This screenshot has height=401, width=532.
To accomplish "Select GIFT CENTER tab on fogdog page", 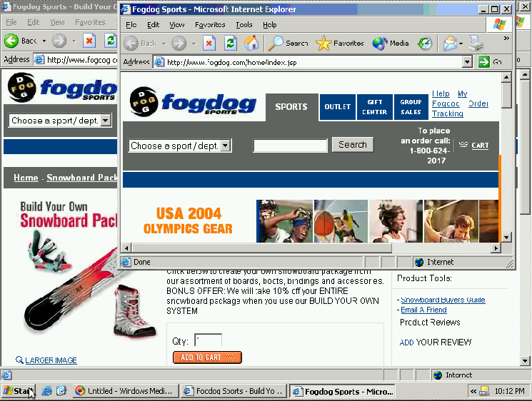I will coord(375,107).
